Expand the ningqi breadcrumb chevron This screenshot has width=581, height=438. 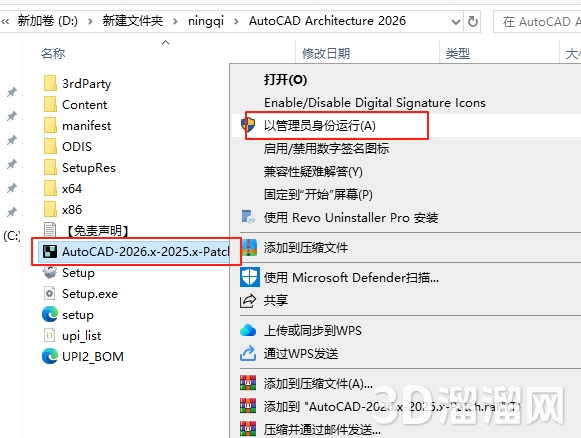[x=236, y=21]
